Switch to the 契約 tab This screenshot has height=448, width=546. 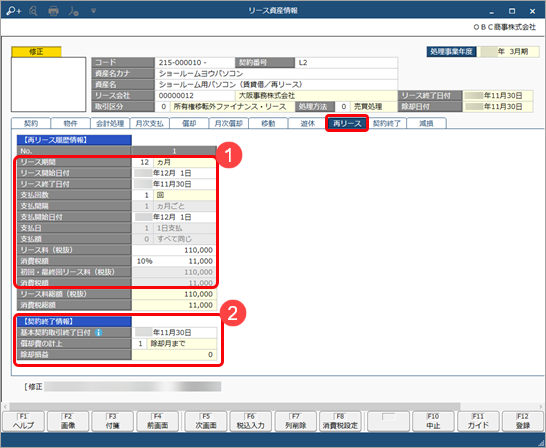(x=31, y=123)
